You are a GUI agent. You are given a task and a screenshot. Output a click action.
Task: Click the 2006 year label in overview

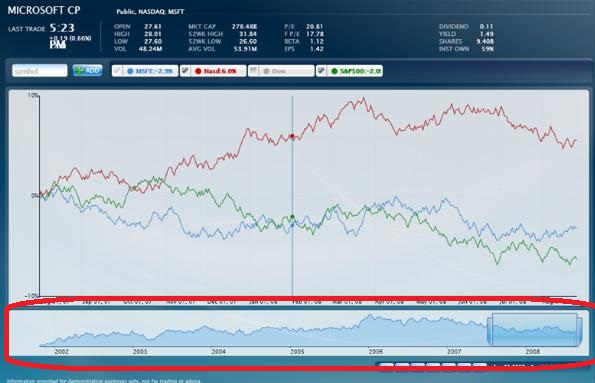[376, 352]
